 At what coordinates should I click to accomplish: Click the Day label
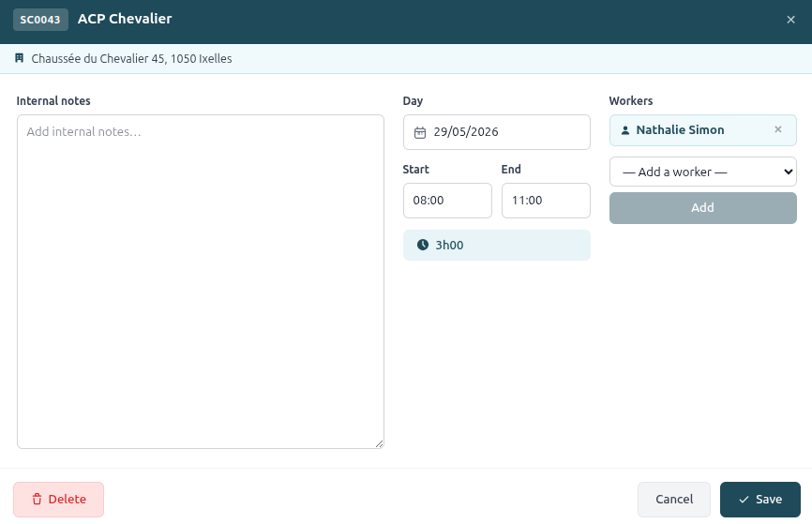[x=413, y=101]
